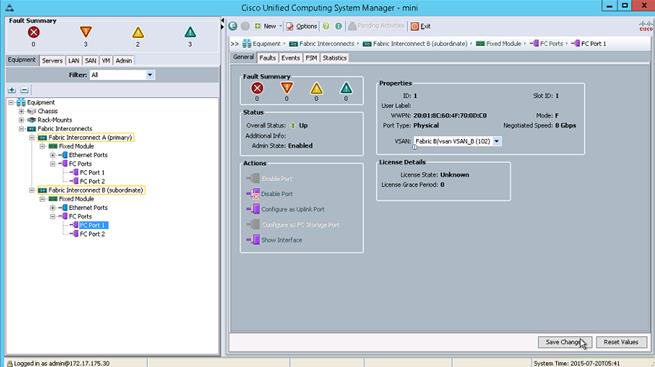The height and width of the screenshot is (367, 655).
Task: Expand the Chassis tree node
Action: pyautogui.click(x=22, y=111)
